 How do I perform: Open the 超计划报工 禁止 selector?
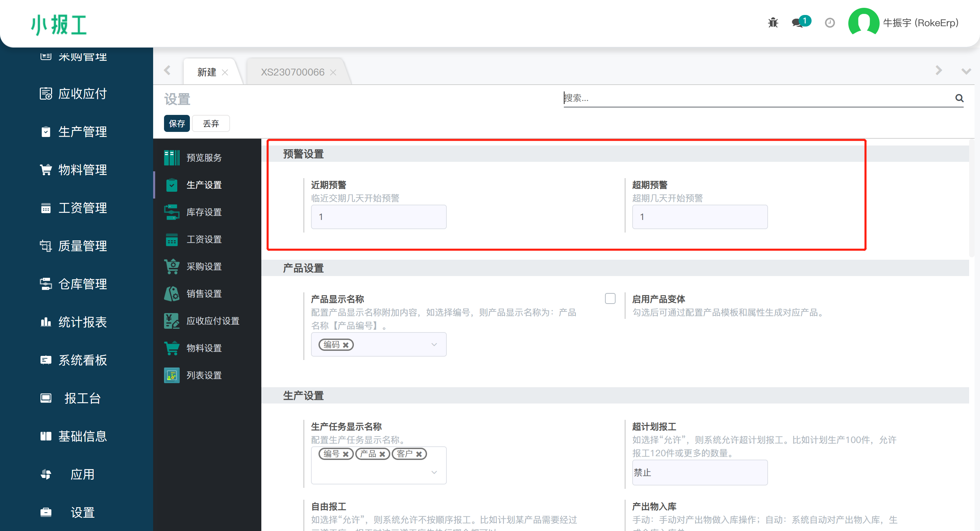pyautogui.click(x=699, y=473)
